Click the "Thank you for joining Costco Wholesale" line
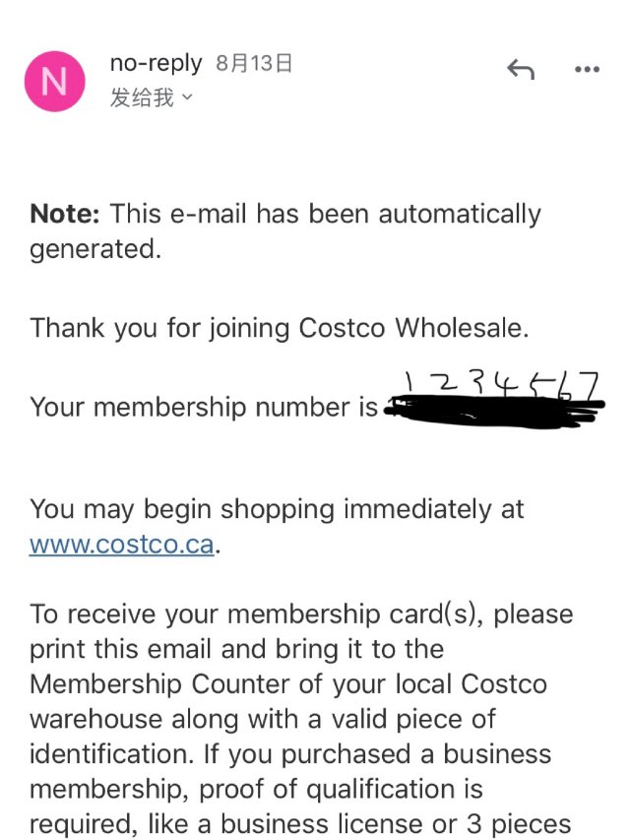 (x=280, y=328)
